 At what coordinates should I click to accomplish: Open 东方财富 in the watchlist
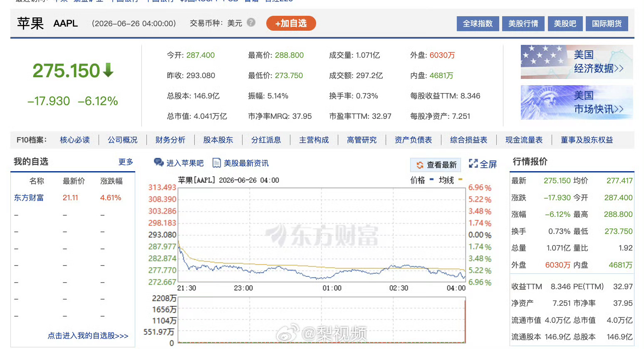click(x=29, y=198)
